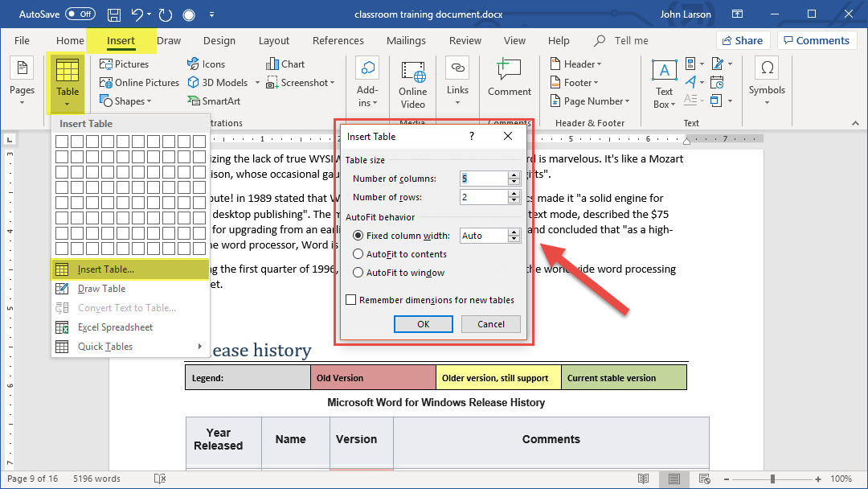Open the Symbols icon in ribbon
Viewport: 868px width, 489px height.
click(767, 78)
